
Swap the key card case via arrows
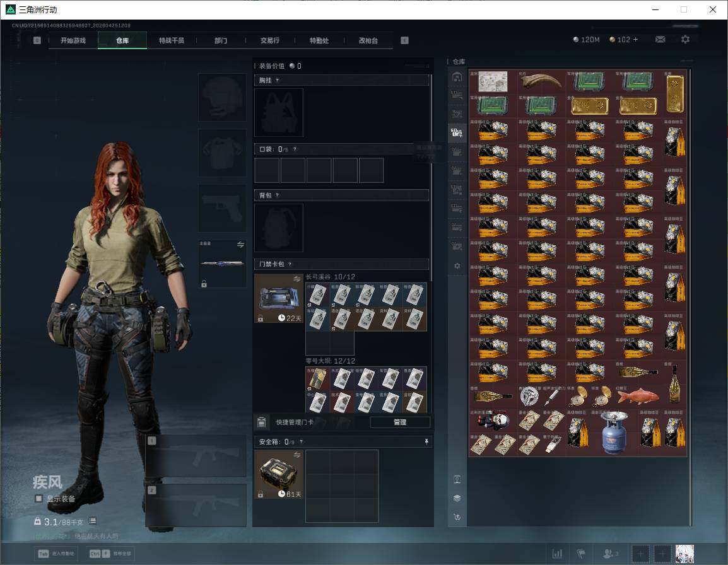[x=296, y=279]
